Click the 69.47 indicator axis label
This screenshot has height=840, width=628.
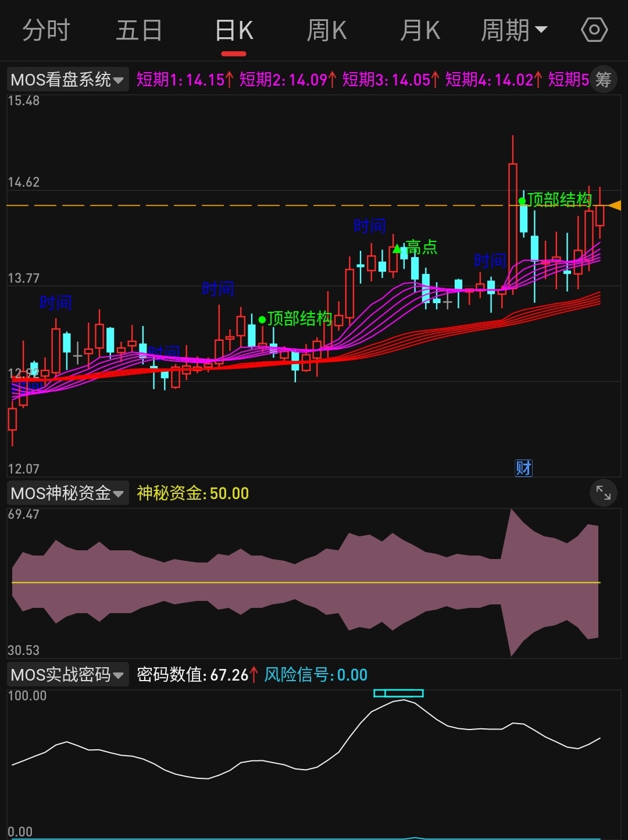click(x=24, y=514)
